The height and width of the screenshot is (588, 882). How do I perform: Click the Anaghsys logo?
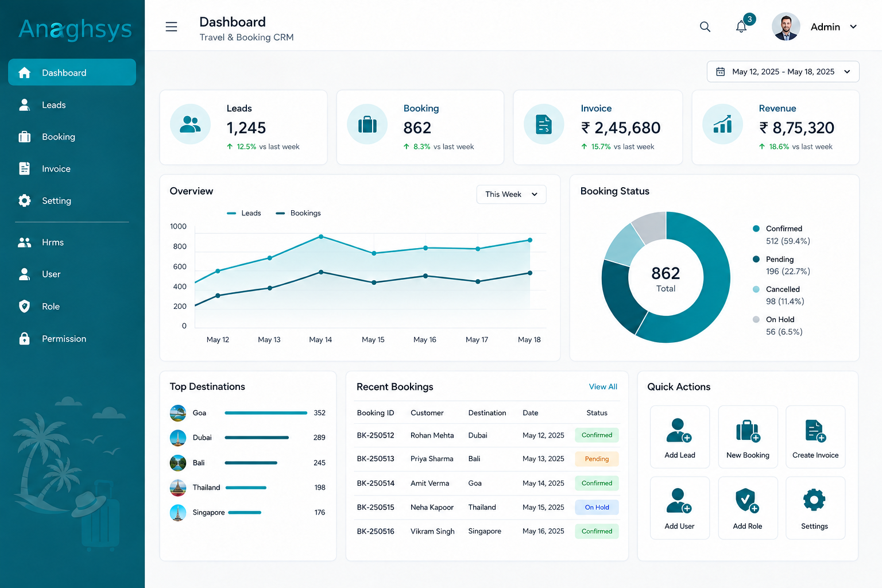[75, 29]
